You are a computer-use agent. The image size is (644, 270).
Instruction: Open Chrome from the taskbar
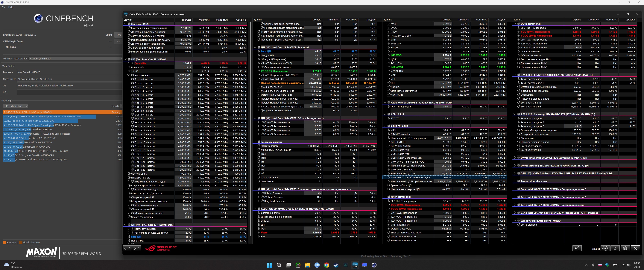[x=326, y=265]
